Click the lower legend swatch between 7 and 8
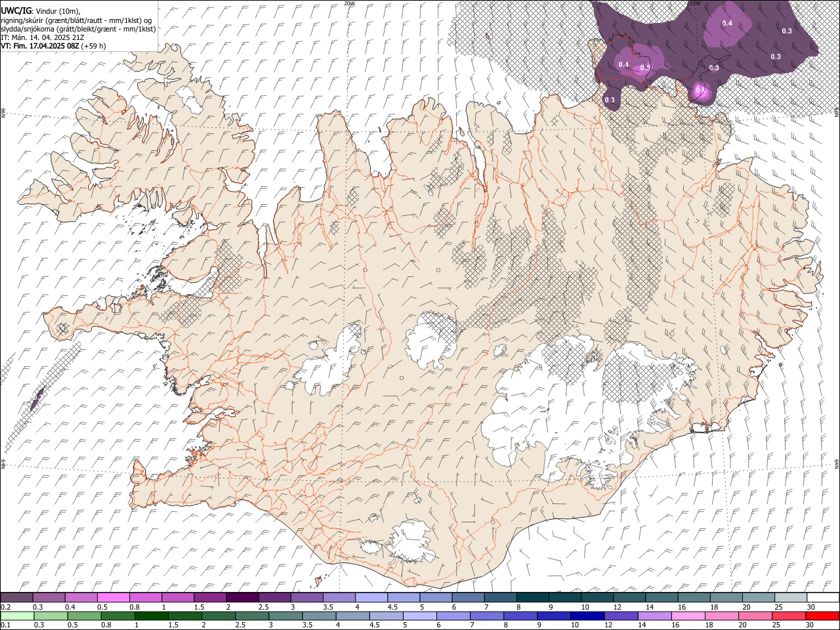This screenshot has height=630, width=840. [486, 616]
